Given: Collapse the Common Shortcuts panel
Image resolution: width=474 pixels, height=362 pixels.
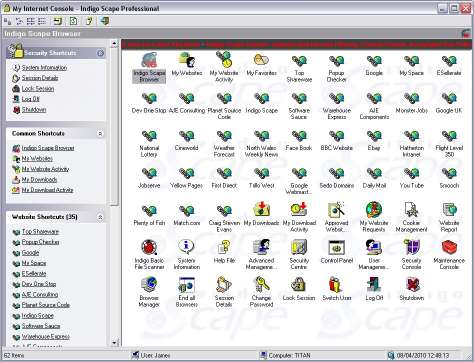Looking at the screenshot, I should click(100, 134).
